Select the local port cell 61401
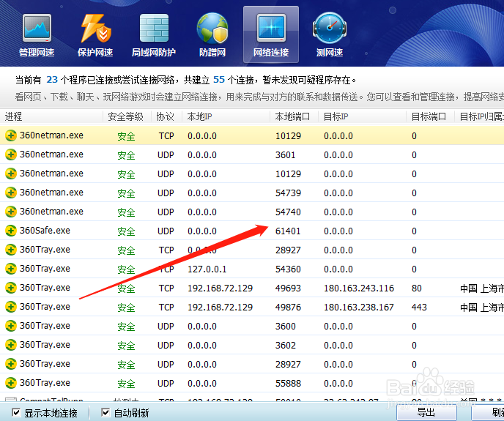Image resolution: width=504 pixels, height=421 pixels. pos(288,231)
